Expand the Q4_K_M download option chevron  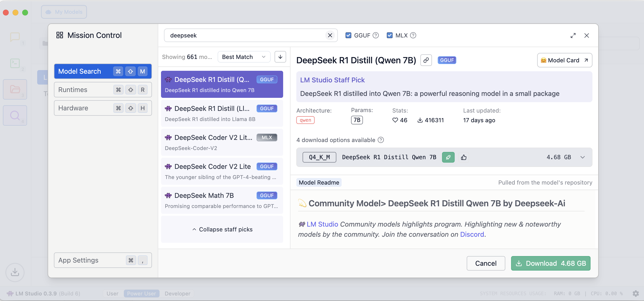pyautogui.click(x=582, y=157)
